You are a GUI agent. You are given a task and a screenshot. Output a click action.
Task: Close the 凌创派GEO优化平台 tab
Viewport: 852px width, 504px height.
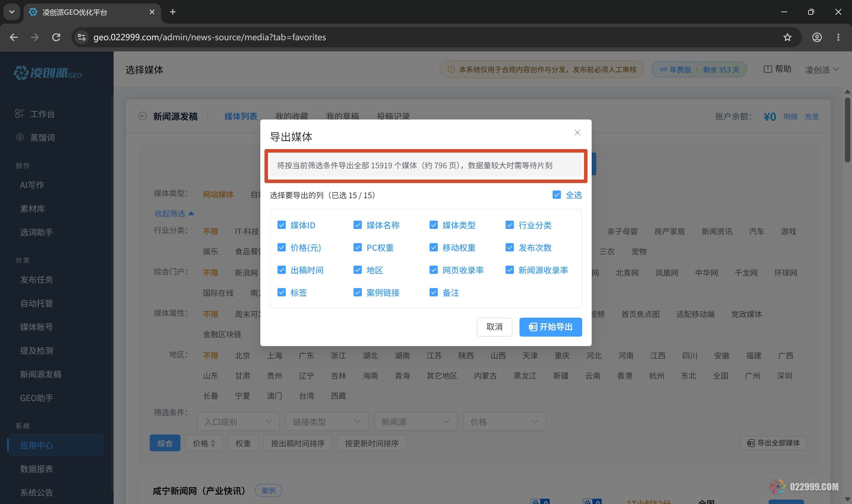coord(152,12)
